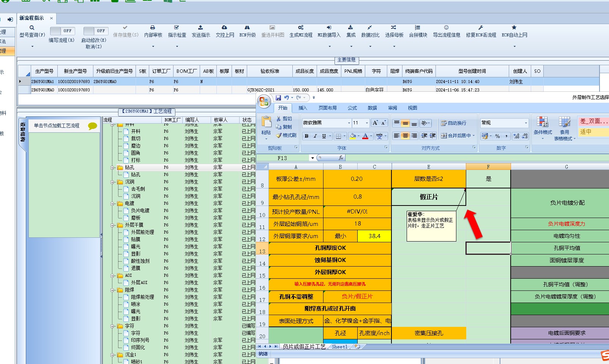Click the 数据对比 icon
Viewport: 609px width, 364px height.
370,28
